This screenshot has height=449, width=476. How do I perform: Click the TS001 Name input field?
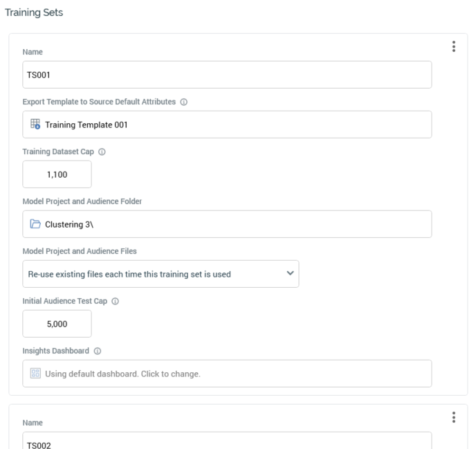227,75
